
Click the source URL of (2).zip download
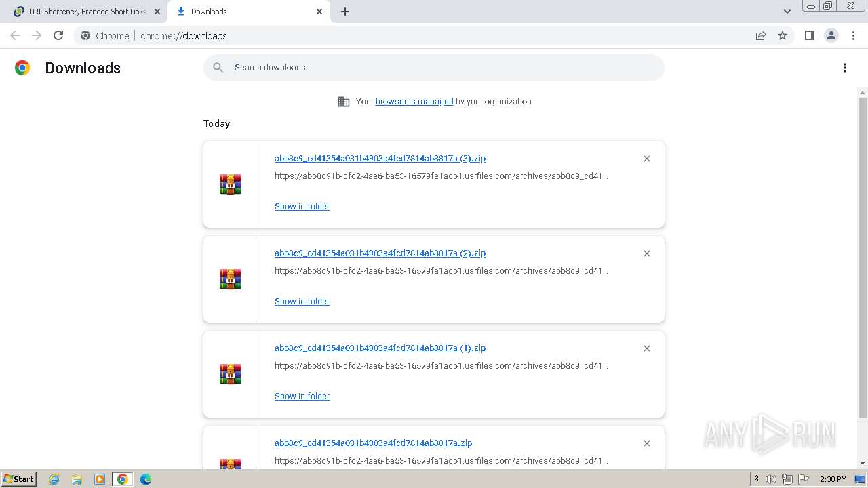[x=441, y=271]
